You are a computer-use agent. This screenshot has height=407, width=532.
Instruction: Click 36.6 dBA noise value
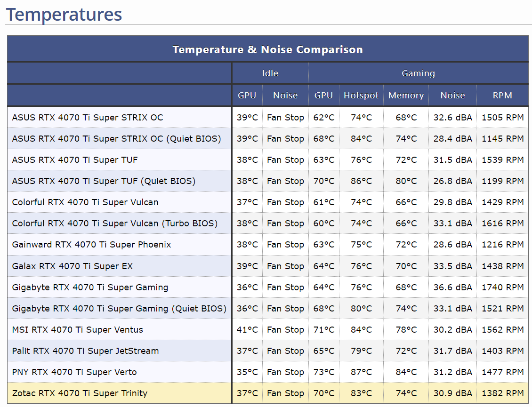click(x=452, y=287)
